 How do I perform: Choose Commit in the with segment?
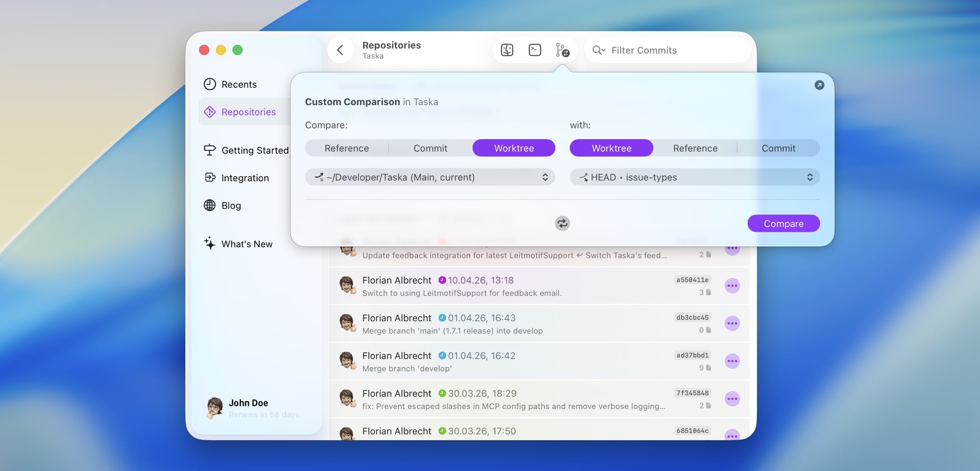tap(778, 148)
